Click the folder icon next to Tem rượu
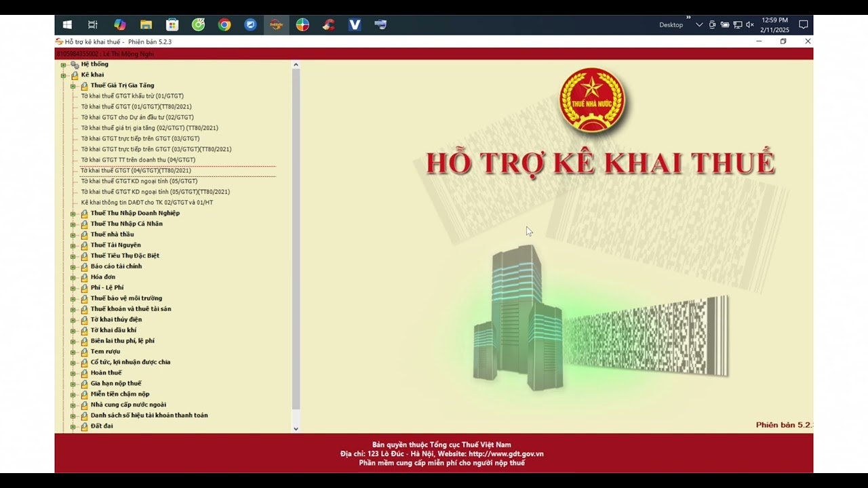 [x=84, y=352]
